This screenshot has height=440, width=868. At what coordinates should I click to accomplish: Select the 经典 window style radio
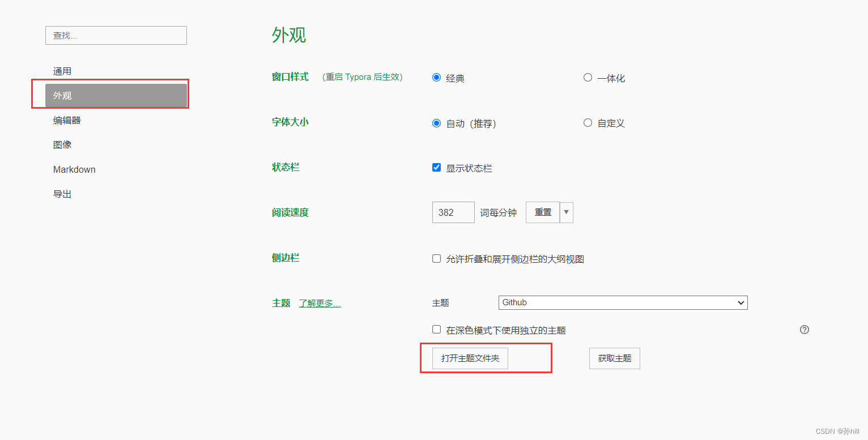coord(436,78)
